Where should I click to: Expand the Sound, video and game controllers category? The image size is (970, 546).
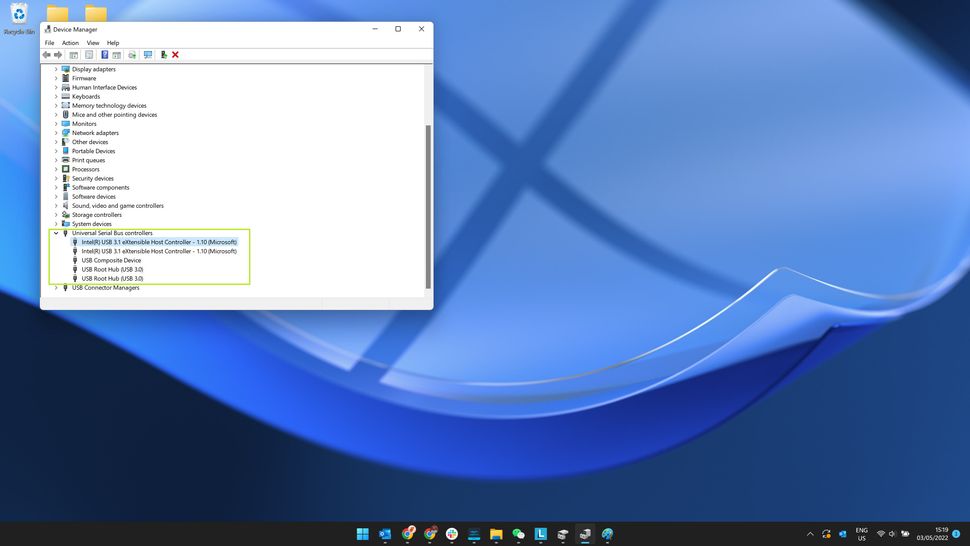56,206
